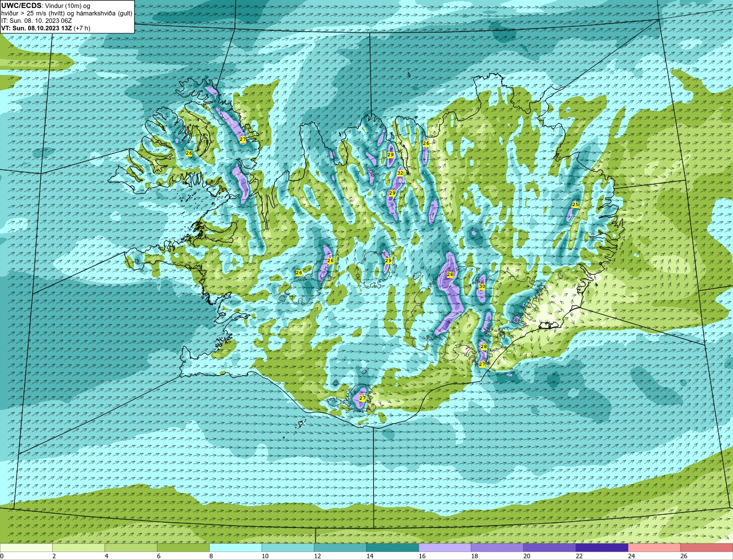This screenshot has width=733, height=560.
Task: Click the 'VT: Sun. 08.10.2023 13Z (+7 h)' line
Action: (46, 27)
